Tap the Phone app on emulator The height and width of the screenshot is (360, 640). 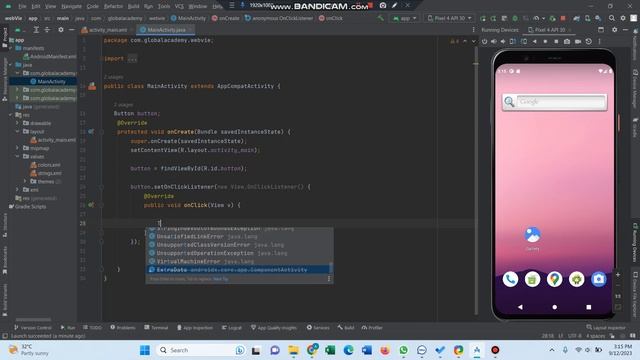pyautogui.click(x=510, y=280)
